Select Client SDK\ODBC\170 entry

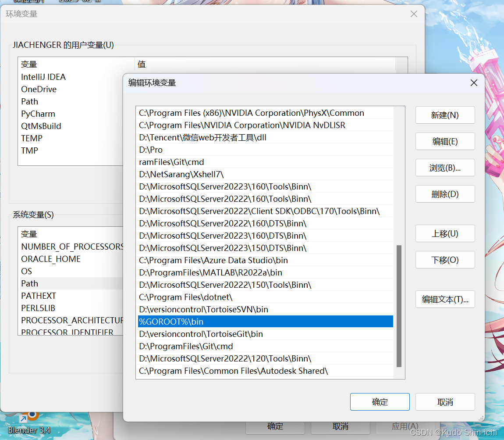pos(266,211)
